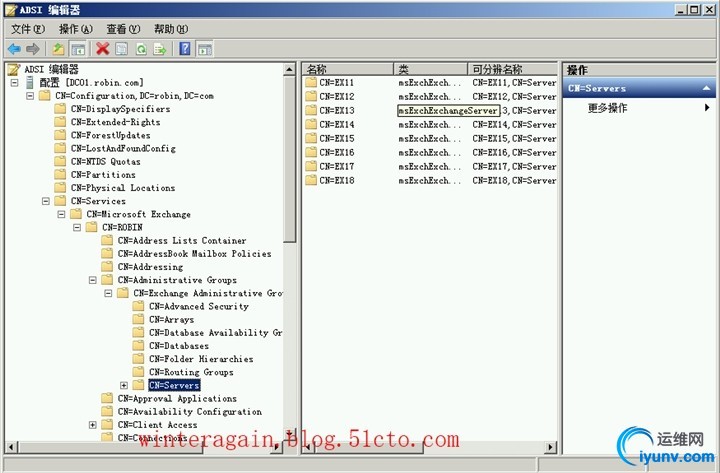Image resolution: width=720 pixels, height=473 pixels.
Task: Select CN=Extended-Rights in the tree
Action: [116, 122]
